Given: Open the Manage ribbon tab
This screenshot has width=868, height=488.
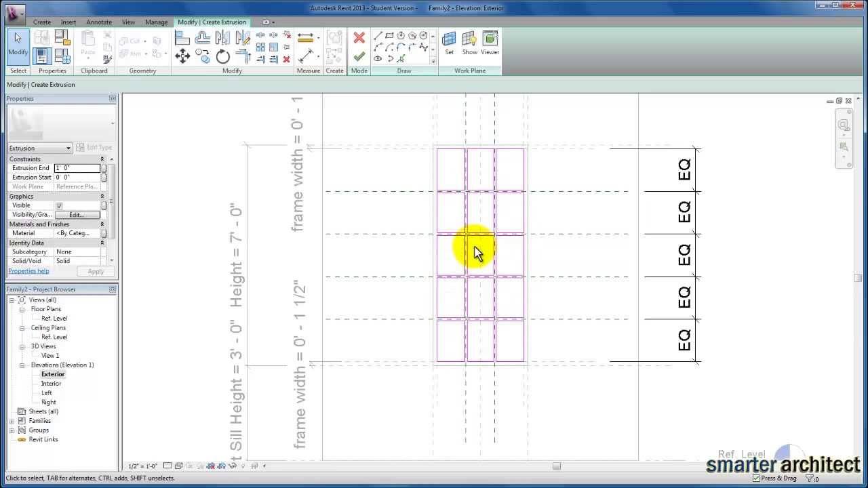Looking at the screenshot, I should coord(156,22).
